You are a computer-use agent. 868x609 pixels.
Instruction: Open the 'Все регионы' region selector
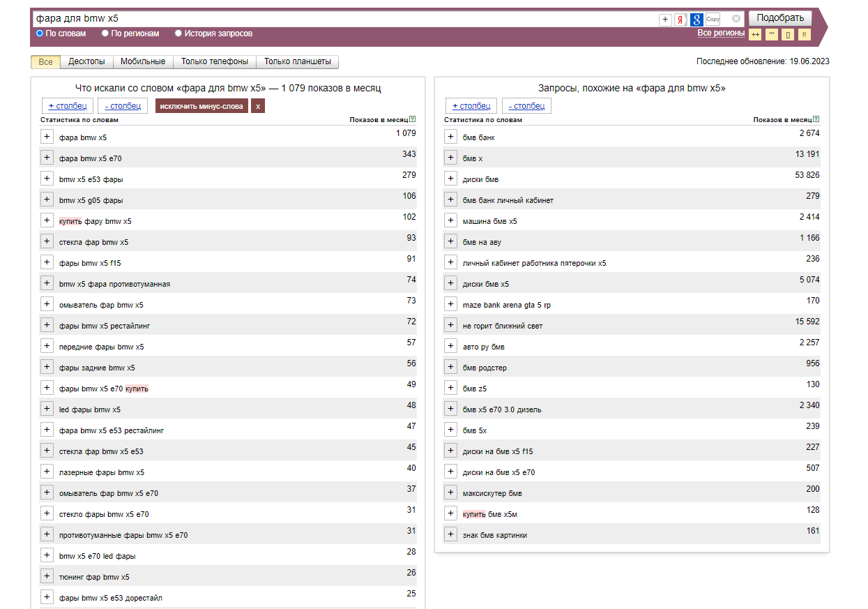[721, 33]
